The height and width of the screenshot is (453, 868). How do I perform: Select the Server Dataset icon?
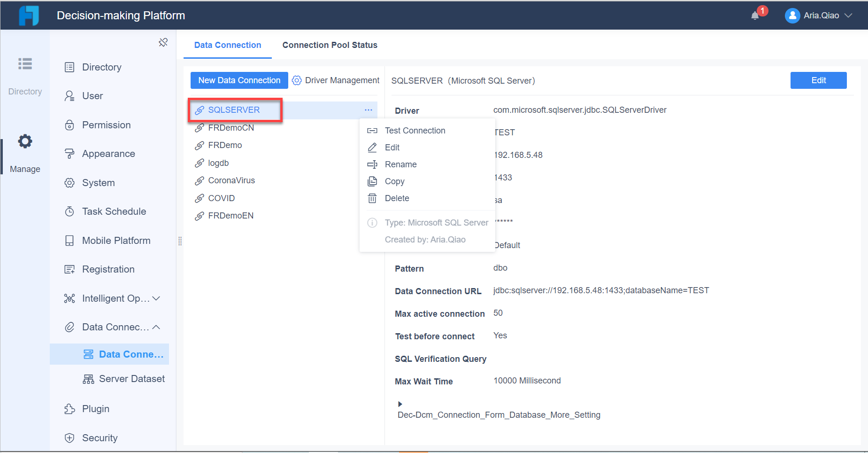coord(88,378)
